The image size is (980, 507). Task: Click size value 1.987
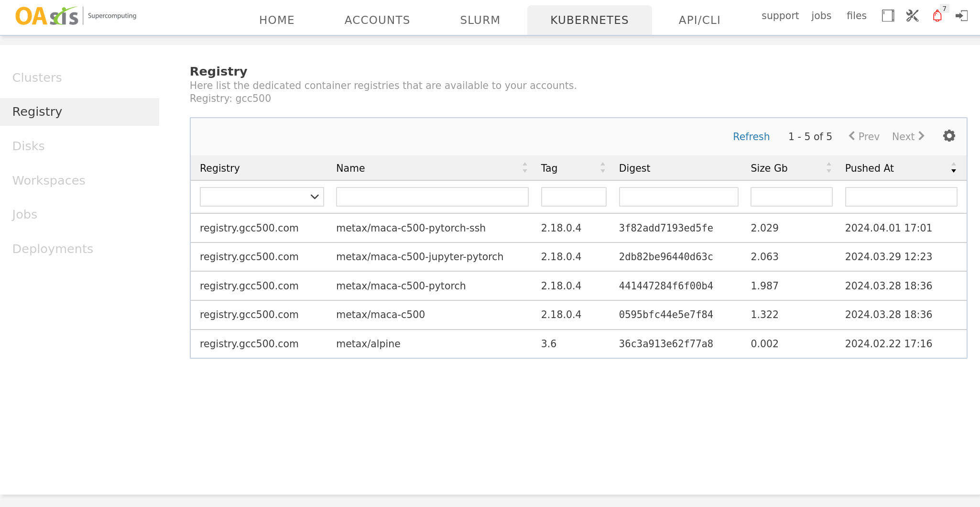pos(764,286)
